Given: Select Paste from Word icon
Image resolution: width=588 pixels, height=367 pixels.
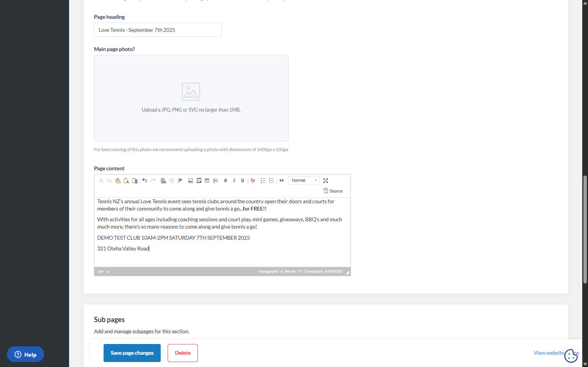Looking at the screenshot, I should coord(135,181).
